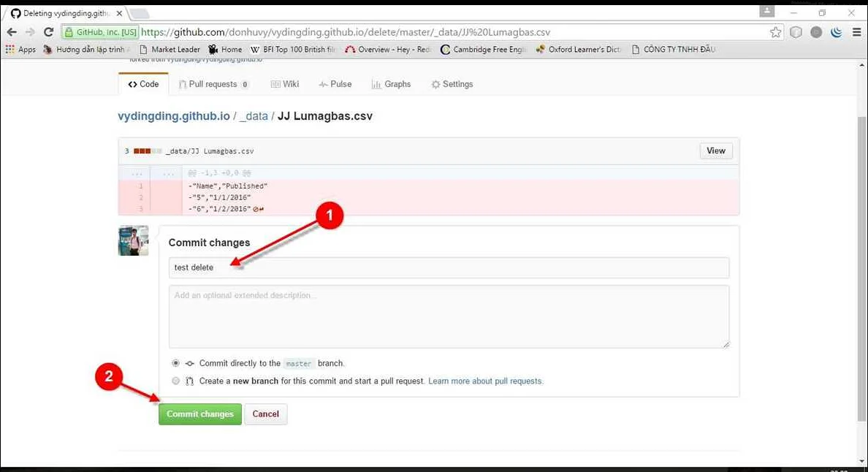This screenshot has height=472, width=868.
Task: Open repository Settings
Action: pos(452,83)
